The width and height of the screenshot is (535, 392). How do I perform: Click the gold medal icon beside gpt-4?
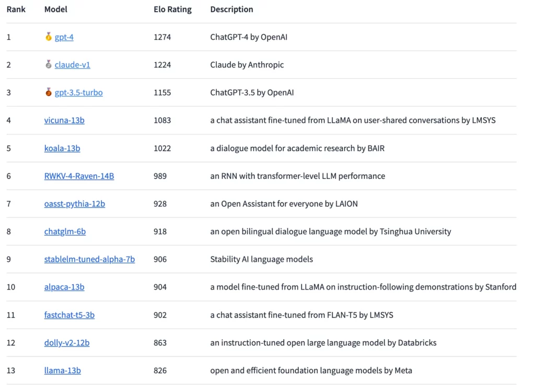click(x=49, y=37)
